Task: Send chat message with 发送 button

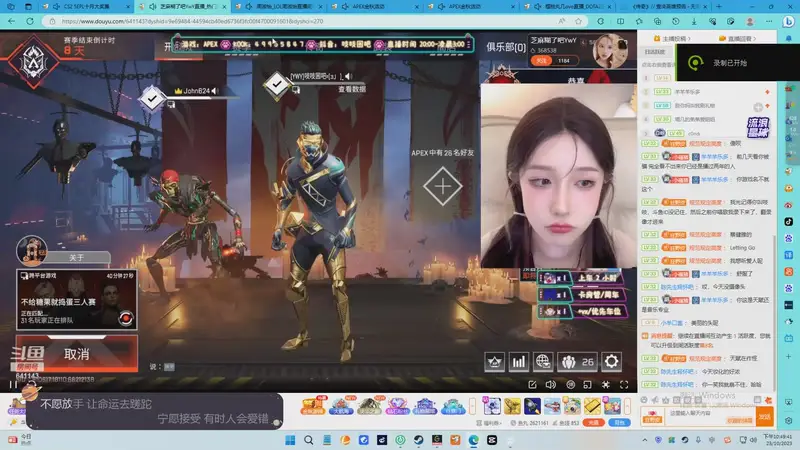Action: 764,416
